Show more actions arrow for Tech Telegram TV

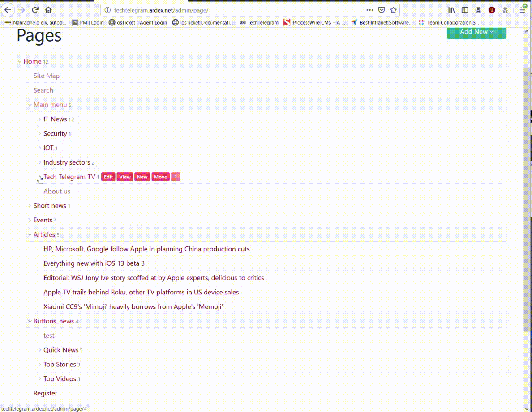[176, 177]
